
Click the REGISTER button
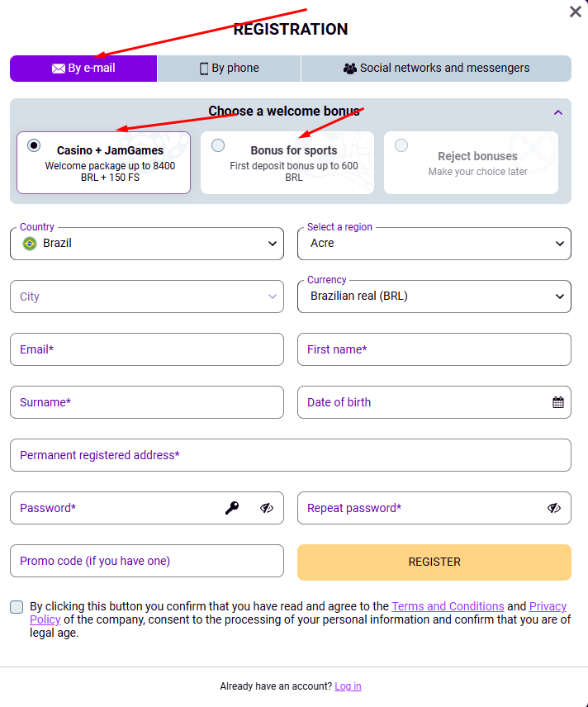click(x=434, y=562)
